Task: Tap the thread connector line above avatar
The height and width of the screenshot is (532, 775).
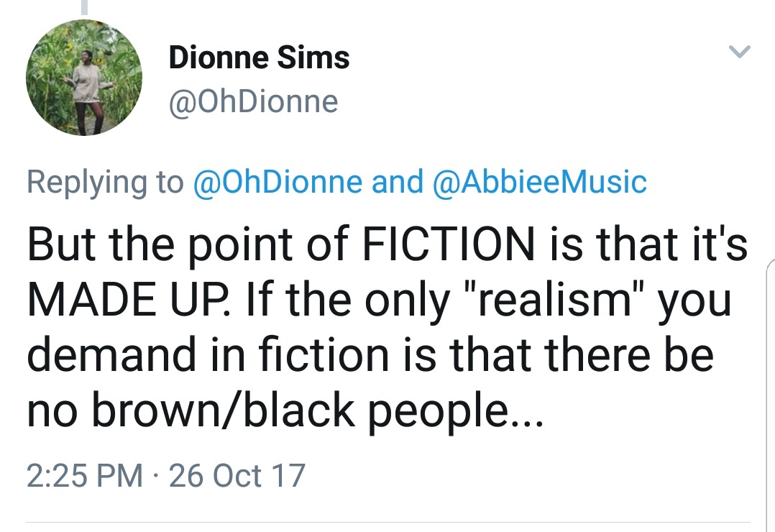Action: click(84, 7)
